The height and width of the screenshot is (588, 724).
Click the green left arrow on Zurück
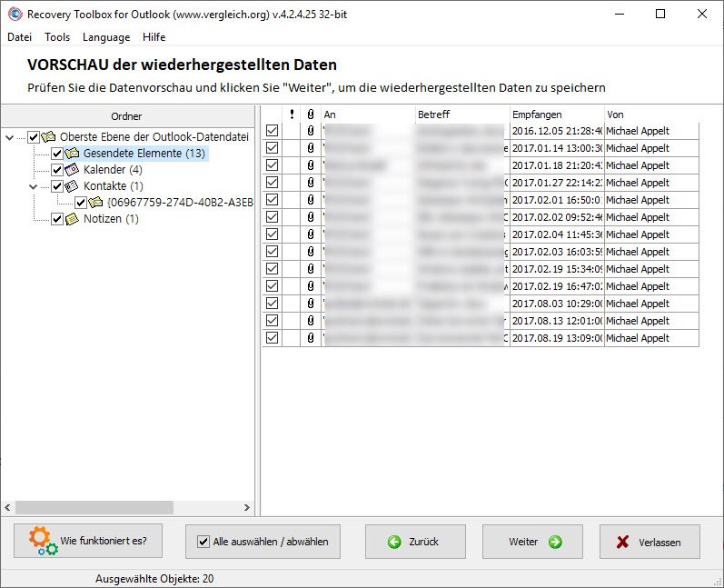point(394,542)
